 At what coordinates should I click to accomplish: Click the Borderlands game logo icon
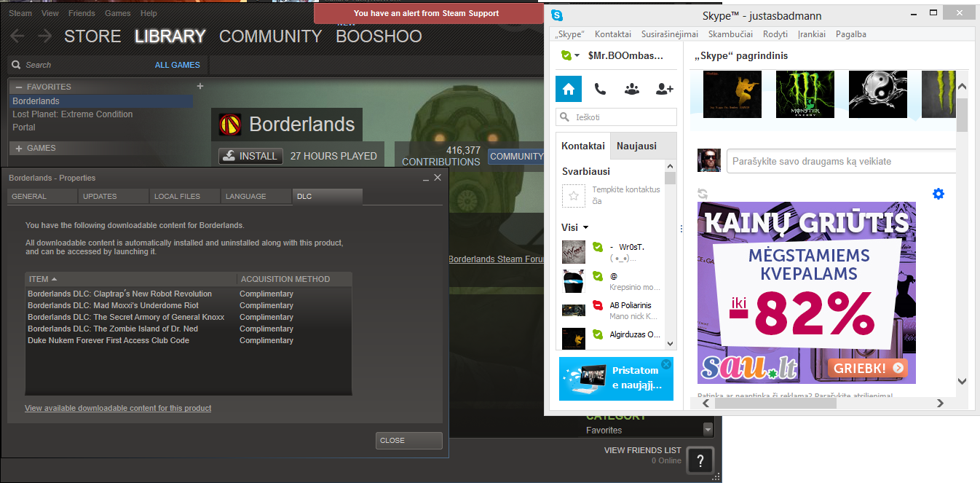click(x=231, y=125)
